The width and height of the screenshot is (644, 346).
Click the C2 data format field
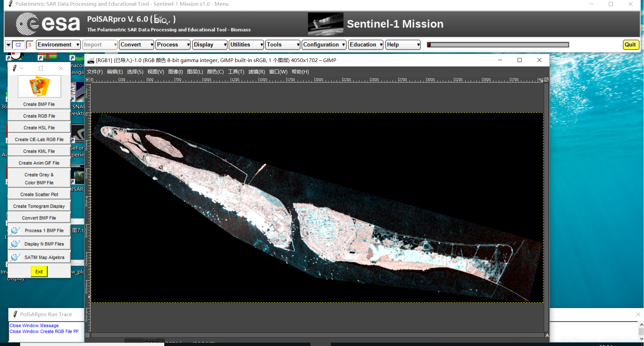(x=18, y=45)
